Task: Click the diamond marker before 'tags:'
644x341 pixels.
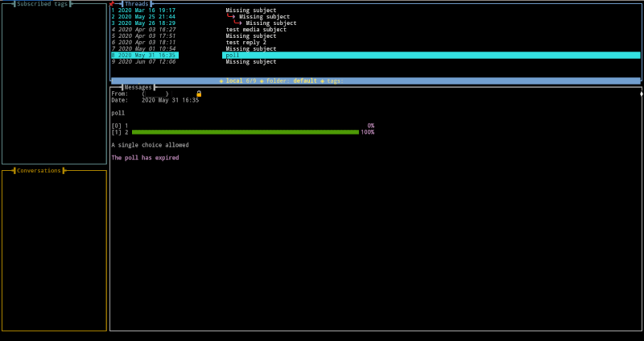Action: click(x=322, y=81)
